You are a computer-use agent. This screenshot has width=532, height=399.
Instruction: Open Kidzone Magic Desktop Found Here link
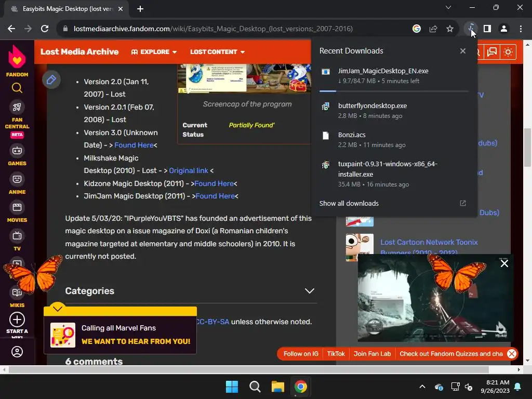coord(214,183)
